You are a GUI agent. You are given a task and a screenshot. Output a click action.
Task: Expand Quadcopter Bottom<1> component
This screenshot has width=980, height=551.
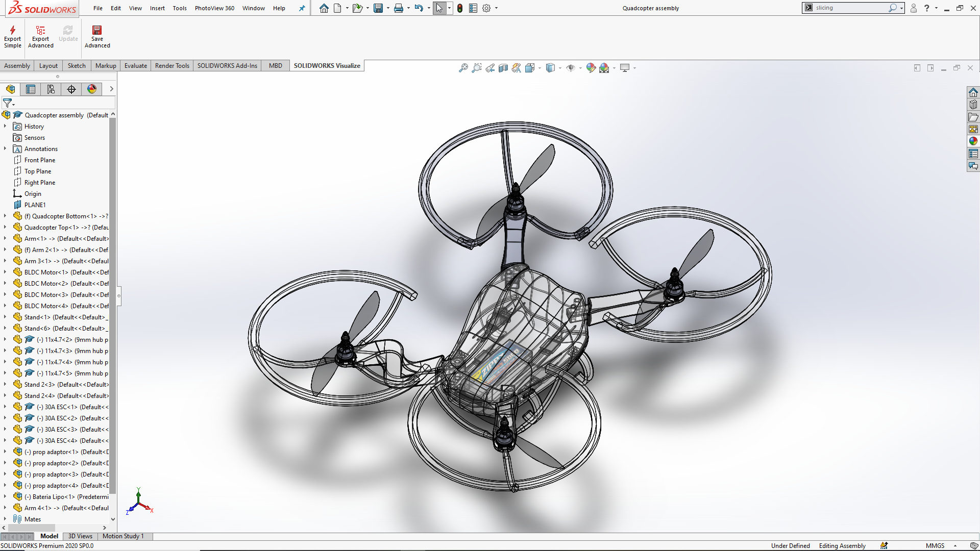(x=5, y=216)
